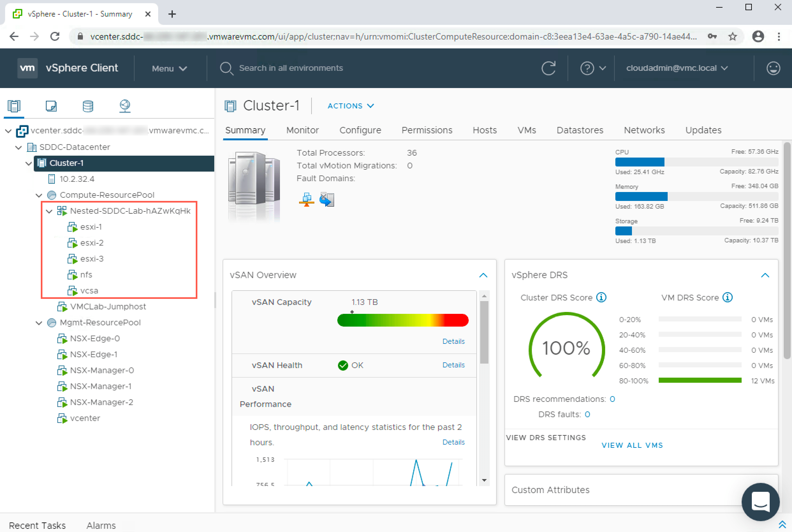Open Details for vSAN Capacity
Image resolution: width=792 pixels, height=532 pixels.
pos(453,341)
